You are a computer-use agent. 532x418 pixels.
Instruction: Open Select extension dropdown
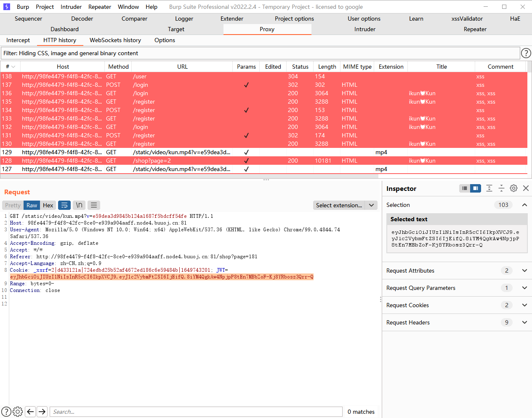[x=344, y=205]
